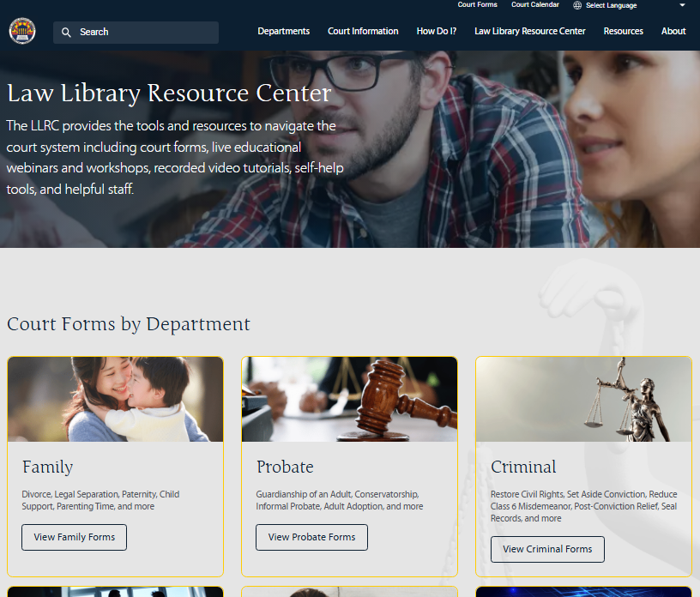Click the View Family Forms button
This screenshot has width=700, height=597.
coord(74,537)
